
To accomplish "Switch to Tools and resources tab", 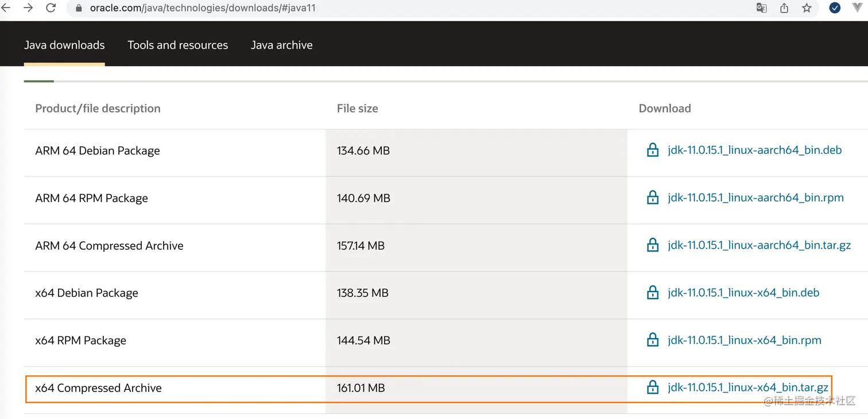I will coord(177,45).
